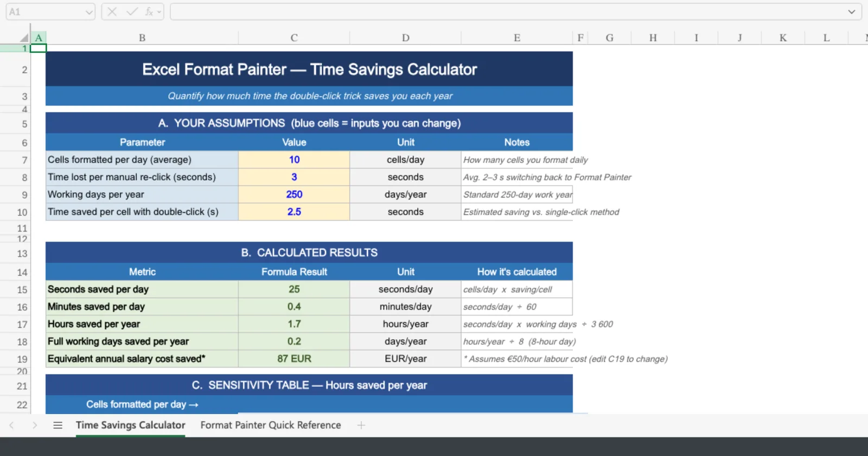This screenshot has height=456, width=868.
Task: Select row 15 header
Action: point(15,290)
